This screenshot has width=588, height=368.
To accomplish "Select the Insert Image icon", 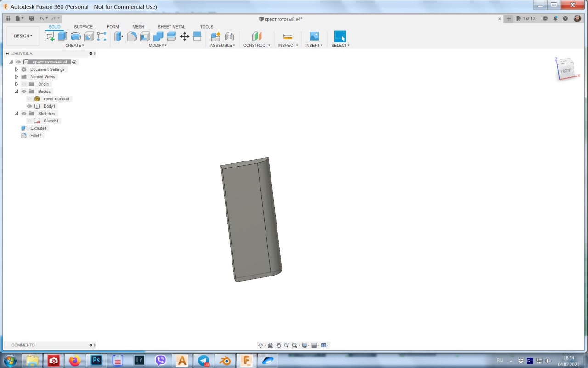I will point(314,36).
